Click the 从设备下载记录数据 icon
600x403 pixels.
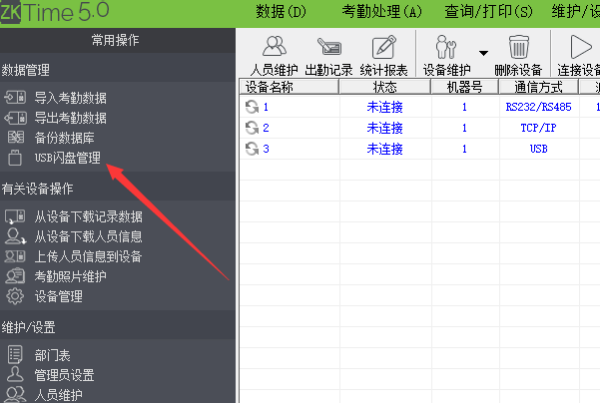coord(15,217)
